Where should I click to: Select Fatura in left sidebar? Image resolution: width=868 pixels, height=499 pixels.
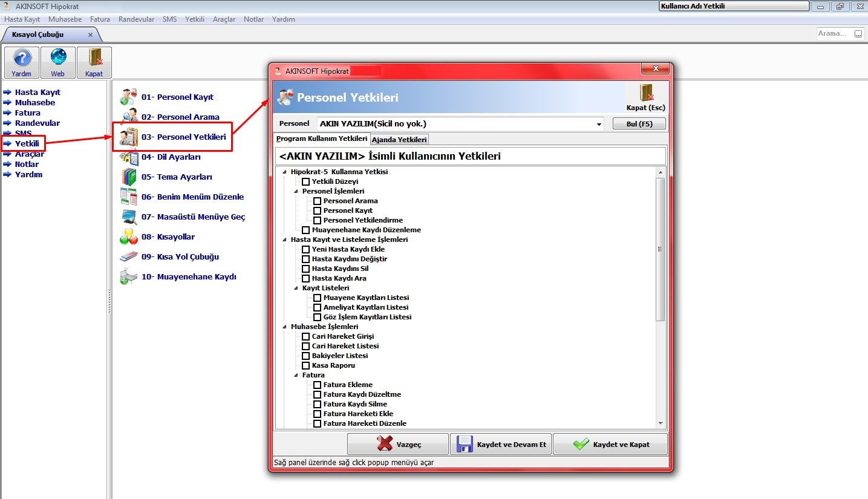coord(28,113)
